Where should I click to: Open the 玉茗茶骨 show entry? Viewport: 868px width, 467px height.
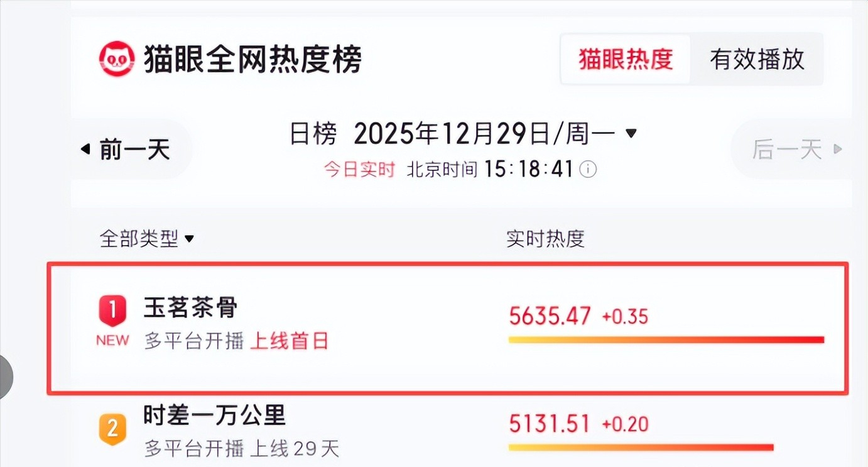[191, 309]
